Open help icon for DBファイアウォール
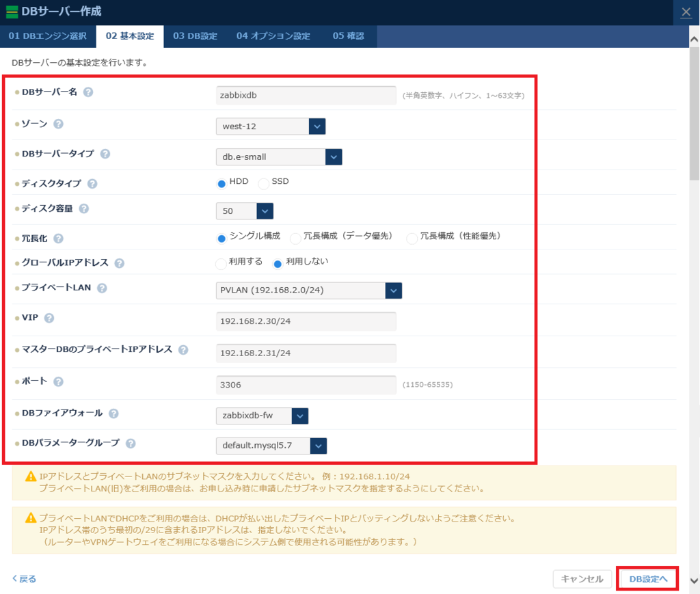Viewport: 700px width, 594px height. pyautogui.click(x=113, y=413)
